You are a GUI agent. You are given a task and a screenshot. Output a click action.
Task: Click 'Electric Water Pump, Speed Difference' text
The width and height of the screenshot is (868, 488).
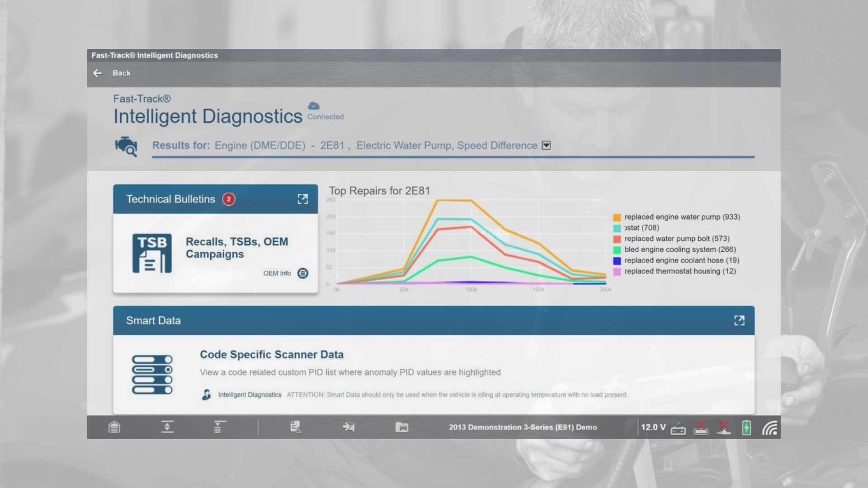click(447, 145)
